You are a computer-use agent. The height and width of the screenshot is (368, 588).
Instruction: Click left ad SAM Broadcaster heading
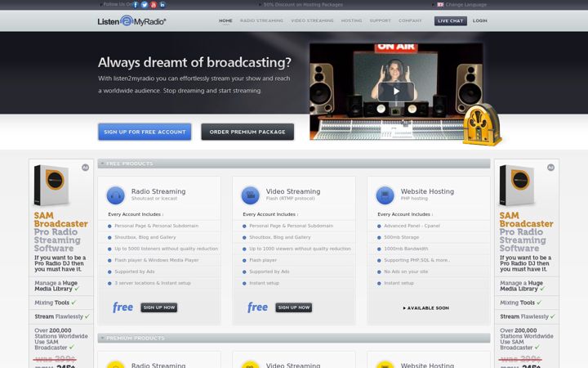click(x=60, y=220)
